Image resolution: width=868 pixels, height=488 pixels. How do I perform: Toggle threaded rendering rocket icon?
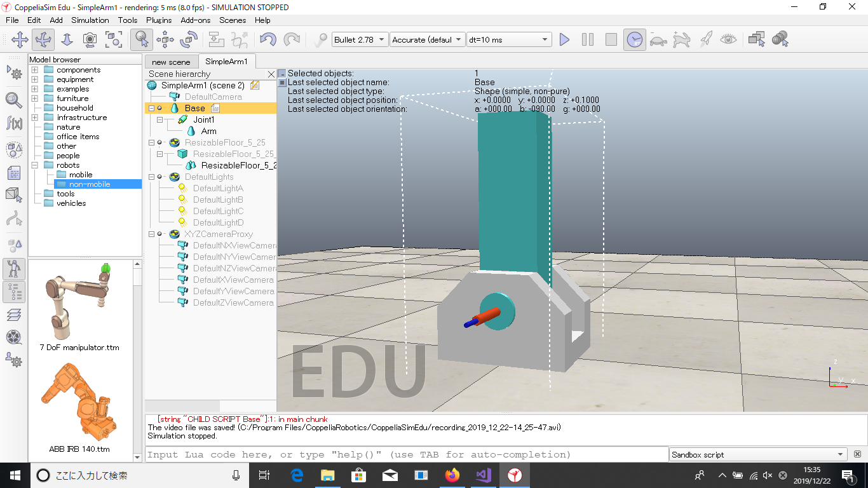pos(705,39)
